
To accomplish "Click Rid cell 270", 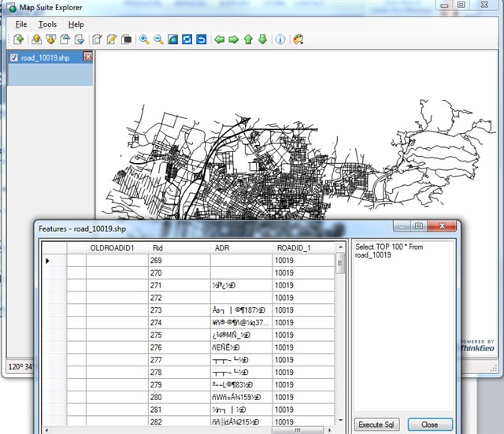I will point(180,273).
